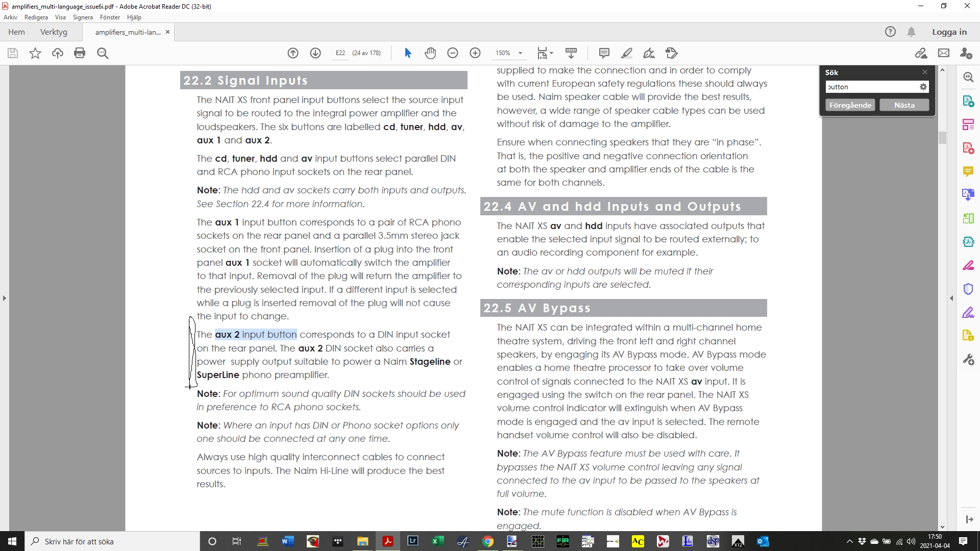This screenshot has width=980, height=551.
Task: Switch to the Verktyg tab
Action: point(54,32)
